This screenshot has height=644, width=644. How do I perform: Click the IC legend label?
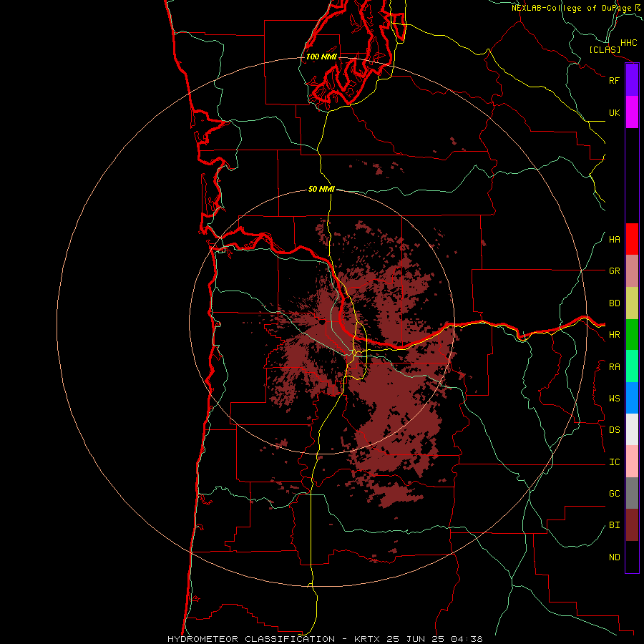pyautogui.click(x=614, y=462)
